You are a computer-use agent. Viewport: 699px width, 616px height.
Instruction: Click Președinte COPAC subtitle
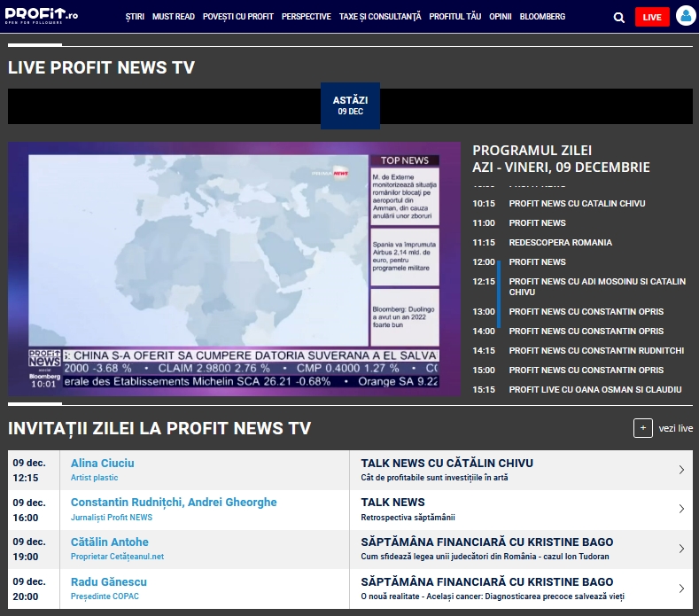(x=105, y=596)
